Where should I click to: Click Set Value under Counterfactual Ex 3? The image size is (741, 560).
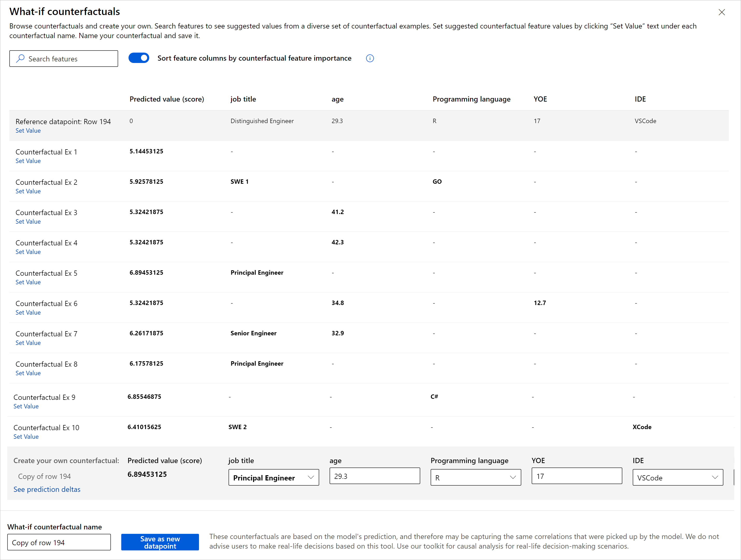click(x=28, y=222)
